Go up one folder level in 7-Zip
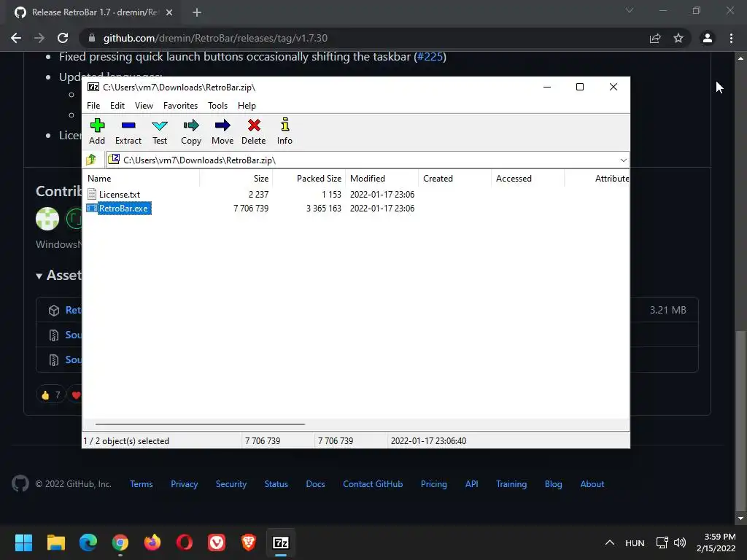Viewport: 747px width, 560px height. point(91,160)
